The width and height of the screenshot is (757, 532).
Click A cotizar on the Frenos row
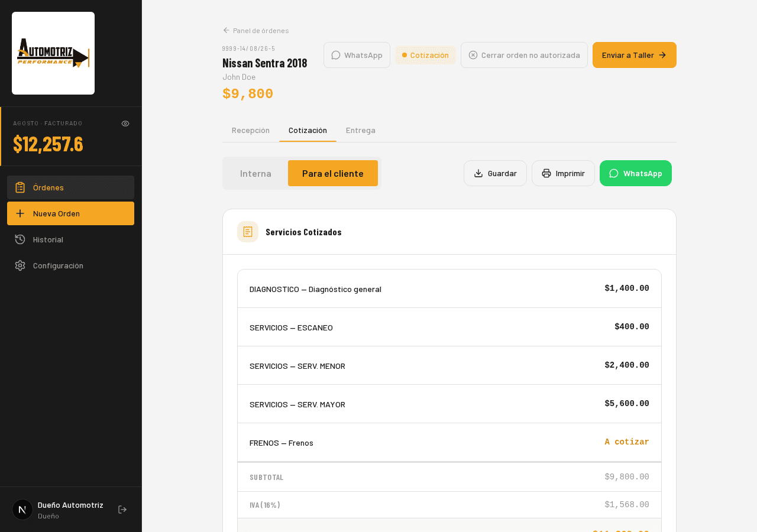[x=627, y=442]
